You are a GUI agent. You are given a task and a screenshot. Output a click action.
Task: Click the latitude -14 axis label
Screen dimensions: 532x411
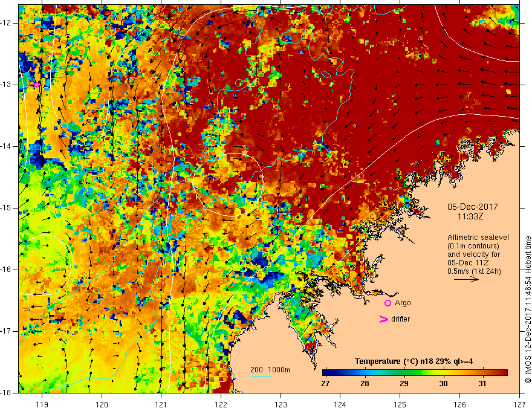point(7,146)
